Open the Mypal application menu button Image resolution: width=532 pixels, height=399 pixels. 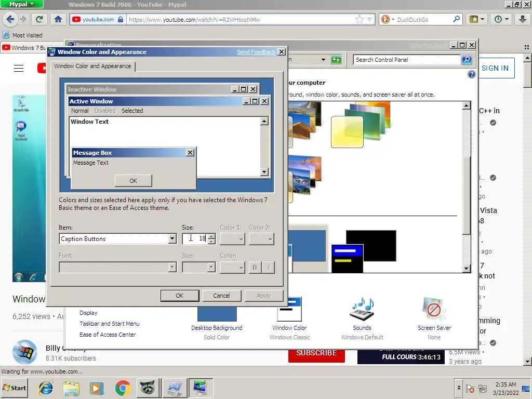(x=22, y=4)
